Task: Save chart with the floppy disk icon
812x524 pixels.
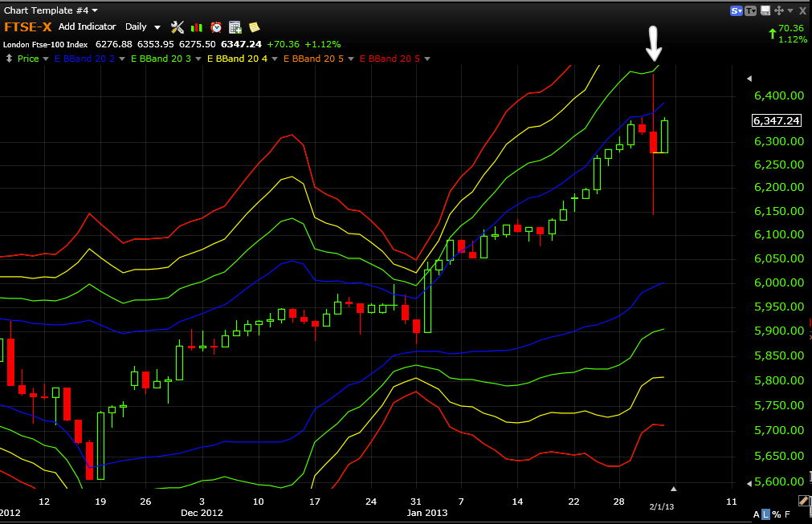Action: point(765,10)
